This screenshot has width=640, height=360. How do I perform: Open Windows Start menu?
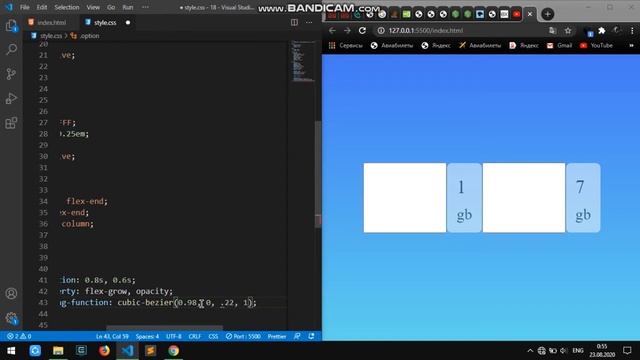11,351
